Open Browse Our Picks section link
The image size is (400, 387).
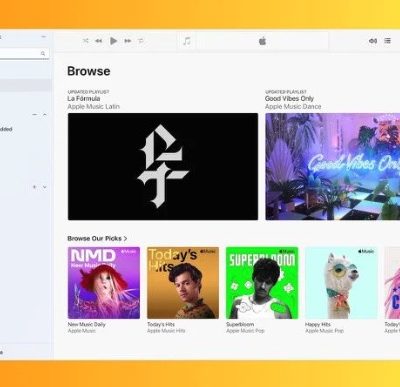pyautogui.click(x=97, y=239)
